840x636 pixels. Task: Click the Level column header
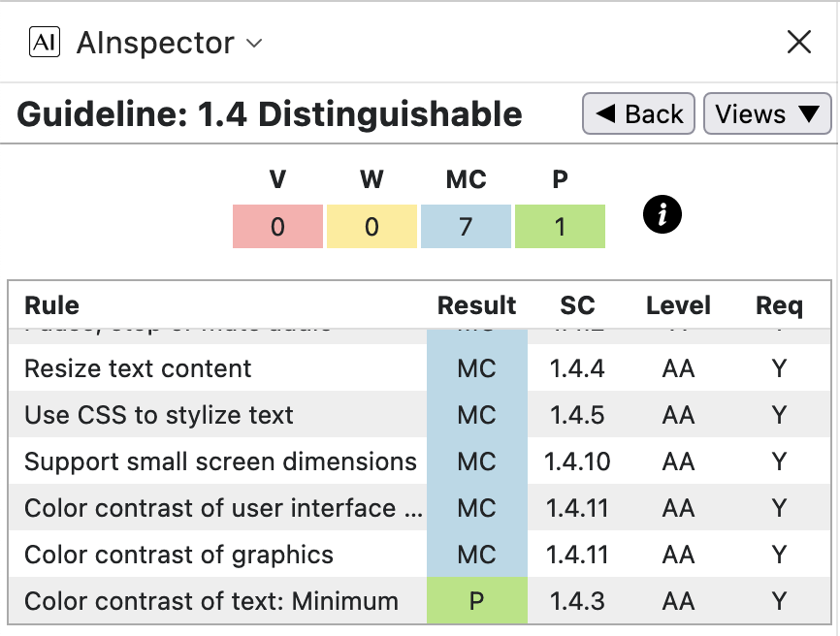coord(678,305)
